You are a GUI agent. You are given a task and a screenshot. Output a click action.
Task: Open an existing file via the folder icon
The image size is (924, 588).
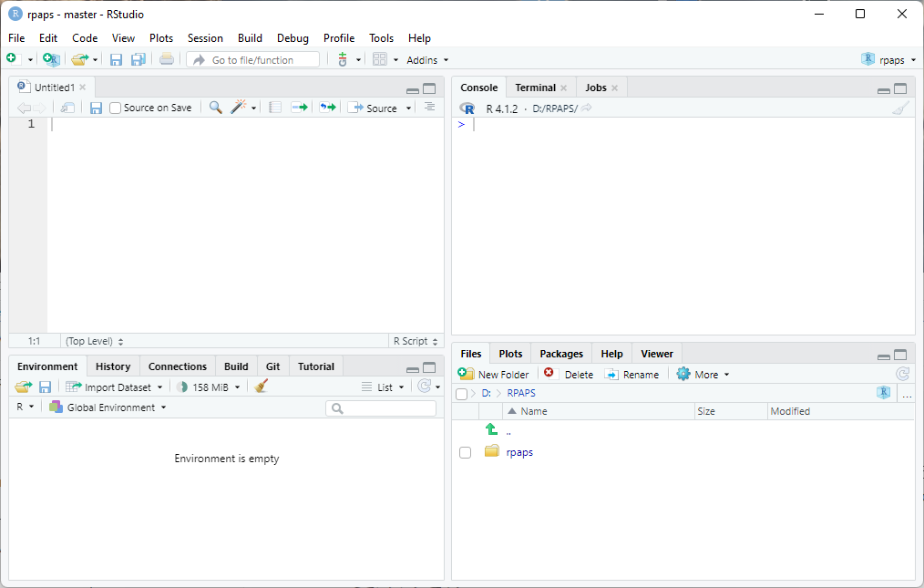click(x=79, y=59)
